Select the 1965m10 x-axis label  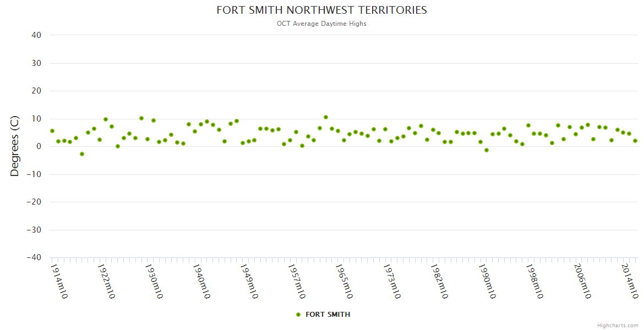coord(344,281)
